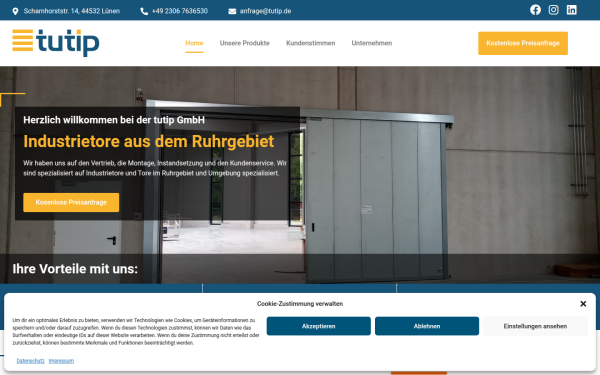Decline cookies with Ablehnen
The image size is (600, 375).
tap(427, 326)
